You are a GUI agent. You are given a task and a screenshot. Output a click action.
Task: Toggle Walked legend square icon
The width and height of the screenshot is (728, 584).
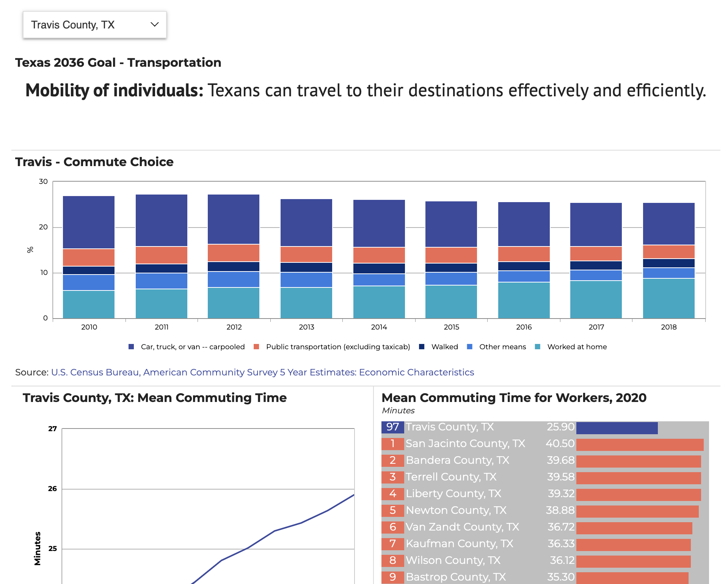(x=422, y=347)
